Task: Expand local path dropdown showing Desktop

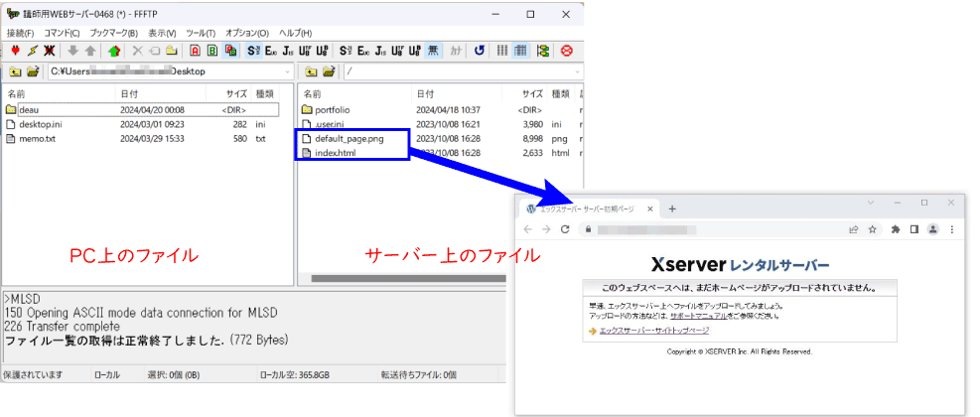Action: point(287,71)
